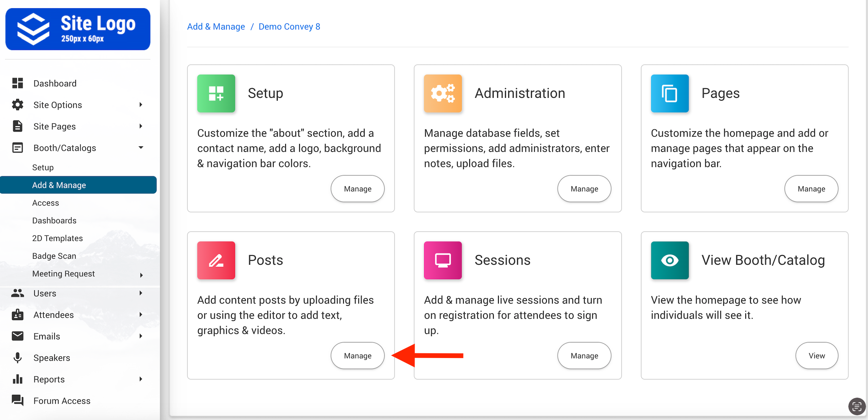The width and height of the screenshot is (868, 420).
Task: Click the blue Pages card icon
Action: (669, 93)
